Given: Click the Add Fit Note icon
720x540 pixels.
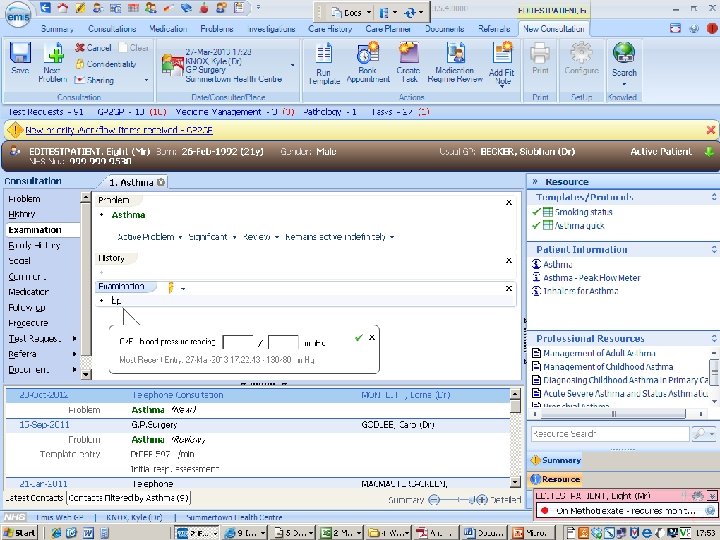Looking at the screenshot, I should pos(502,53).
